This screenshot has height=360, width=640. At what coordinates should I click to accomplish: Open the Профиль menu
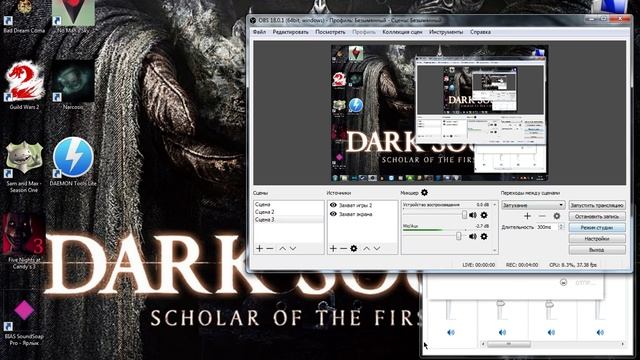click(x=364, y=32)
